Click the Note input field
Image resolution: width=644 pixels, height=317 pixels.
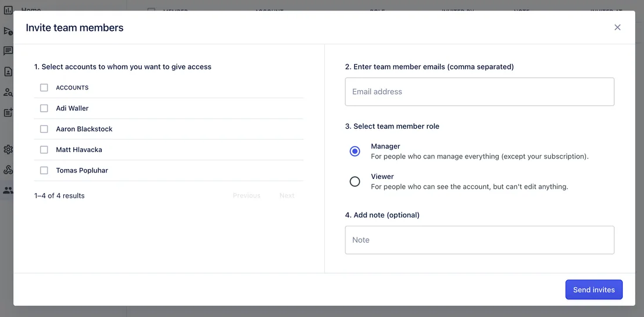479,240
